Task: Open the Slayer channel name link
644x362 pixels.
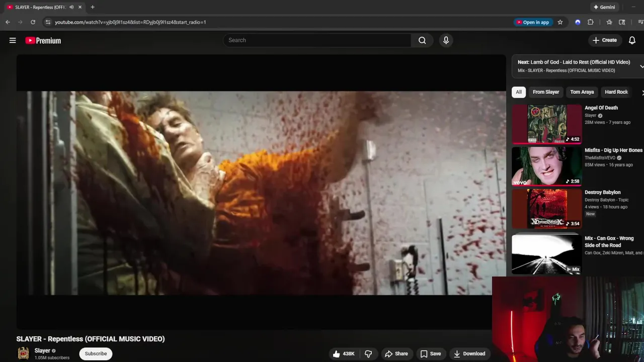Action: [42, 350]
